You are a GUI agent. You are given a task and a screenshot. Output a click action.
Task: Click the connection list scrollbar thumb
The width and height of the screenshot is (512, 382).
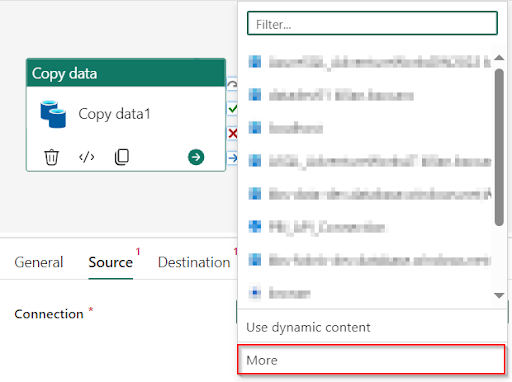click(x=499, y=147)
